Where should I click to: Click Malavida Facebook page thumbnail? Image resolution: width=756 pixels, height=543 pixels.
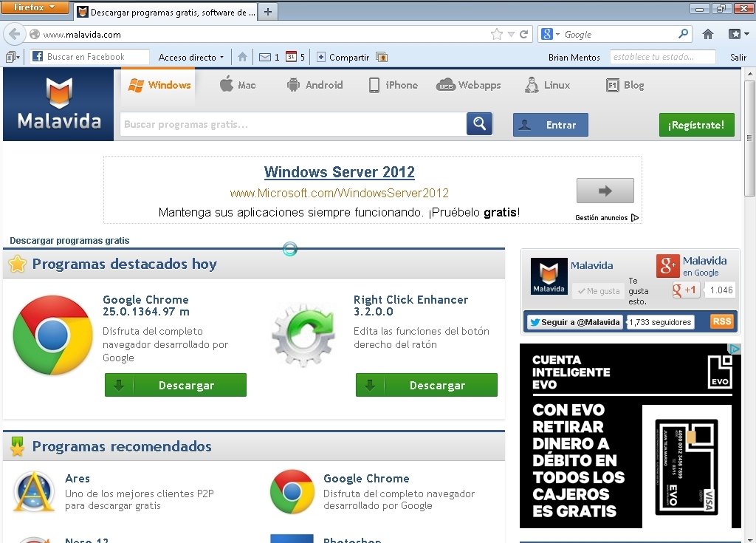click(x=549, y=276)
